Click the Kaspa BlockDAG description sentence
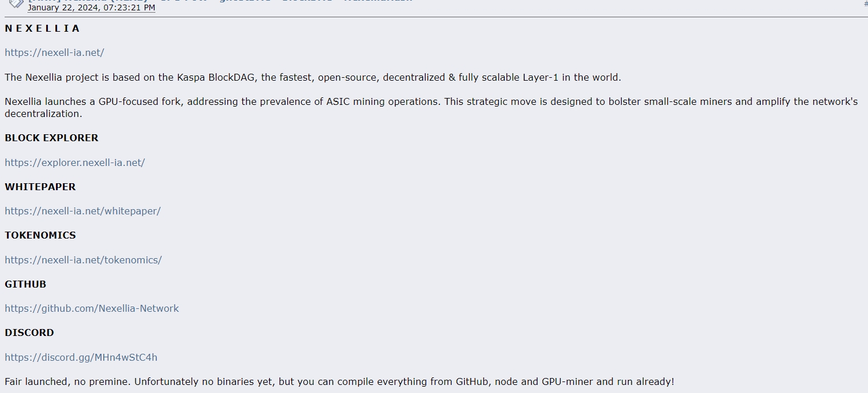 313,77
